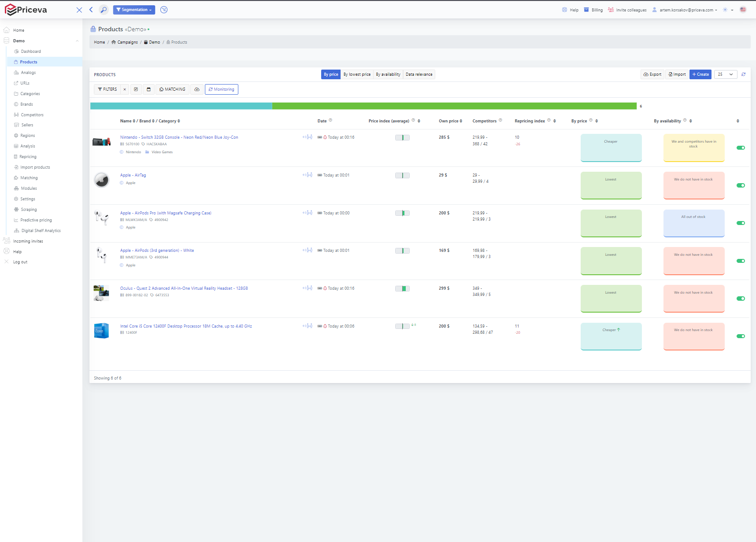756x542 pixels.
Task: Open language selector flag icon
Action: tap(743, 10)
